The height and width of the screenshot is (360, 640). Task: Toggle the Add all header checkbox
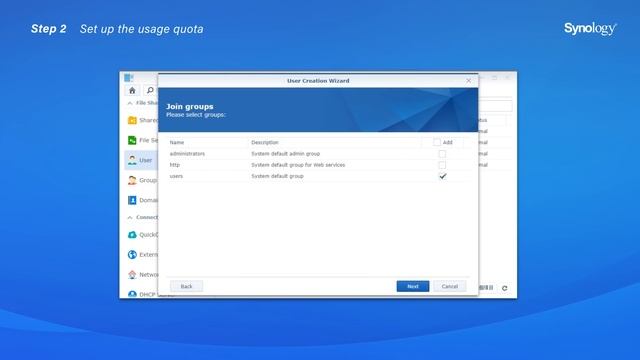437,142
